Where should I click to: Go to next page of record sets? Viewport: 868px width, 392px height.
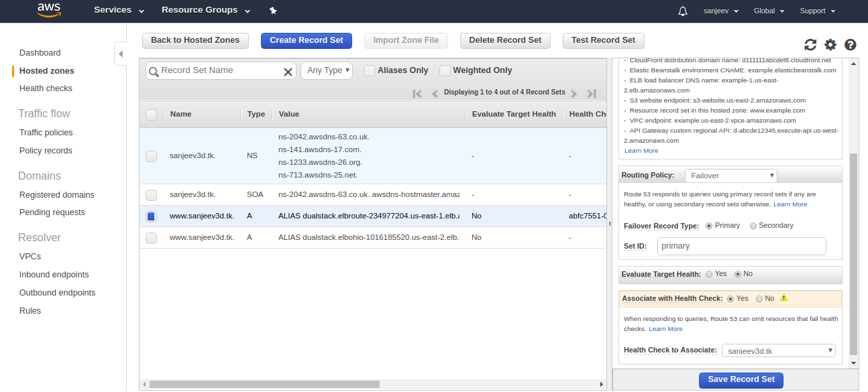(574, 93)
